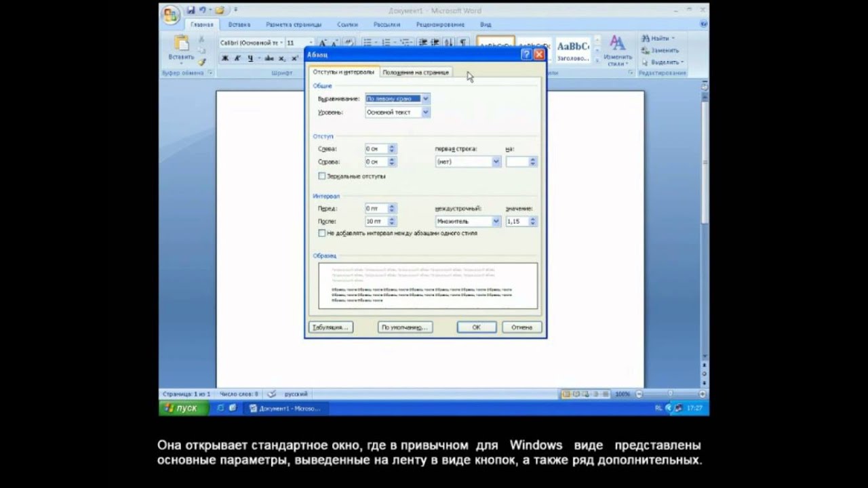868x488 pixels.
Task: Click the Слева indent value field
Action: (376, 149)
